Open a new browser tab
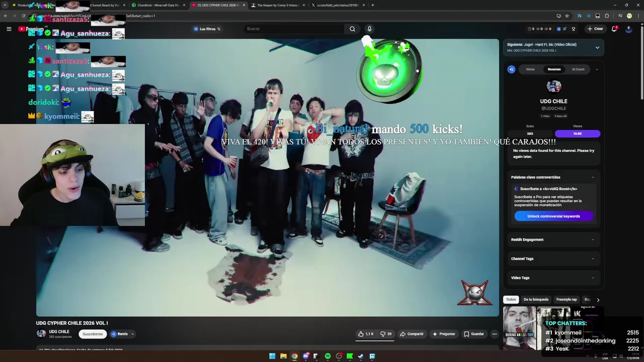This screenshot has height=362, width=644. point(372,5)
